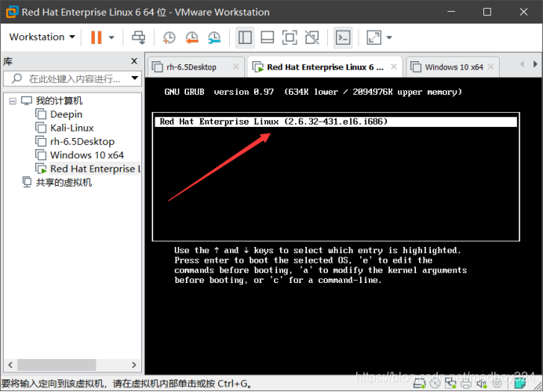Image resolution: width=543 pixels, height=392 pixels.
Task: Click the library scrollbar left arrow
Action: pyautogui.click(x=10, y=365)
